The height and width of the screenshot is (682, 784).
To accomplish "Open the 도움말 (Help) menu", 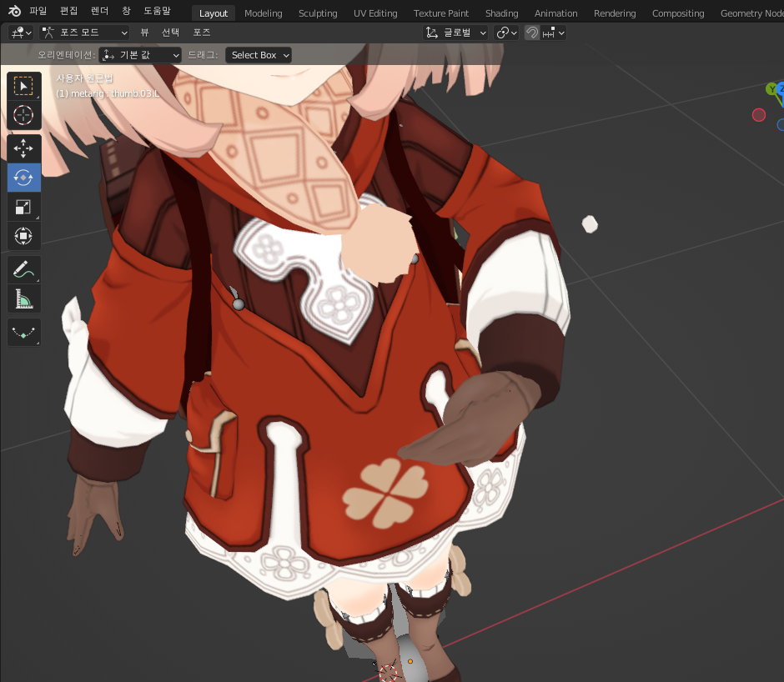I will (x=157, y=11).
